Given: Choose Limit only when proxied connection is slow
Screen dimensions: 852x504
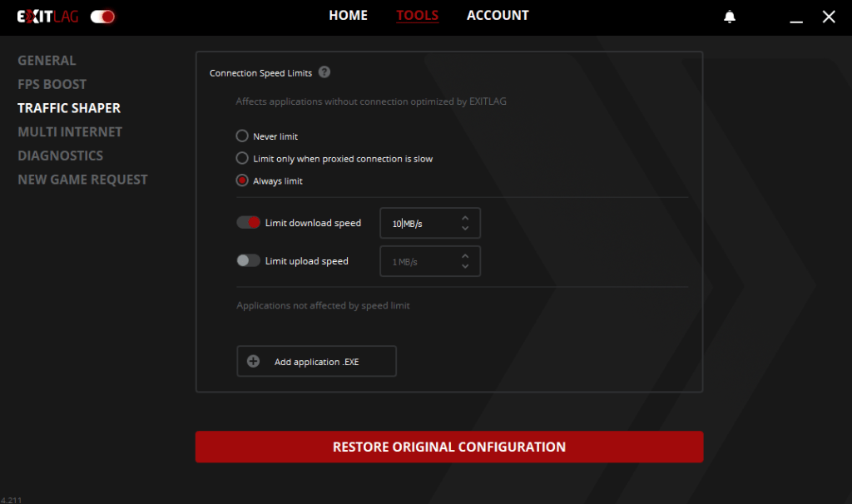Looking at the screenshot, I should tap(242, 158).
